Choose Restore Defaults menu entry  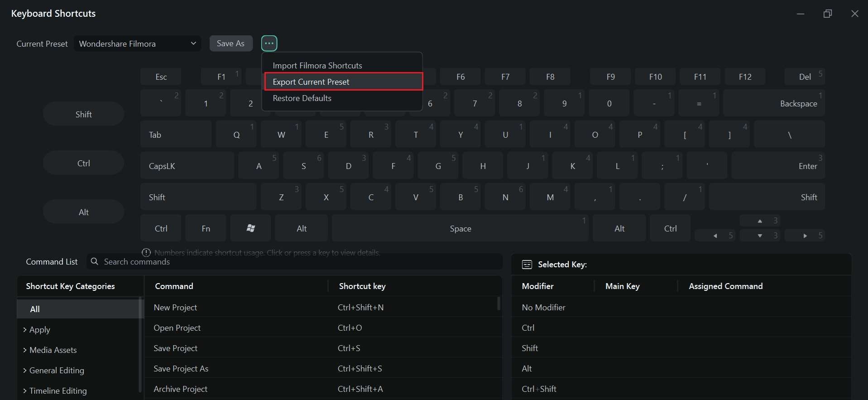[342, 98]
